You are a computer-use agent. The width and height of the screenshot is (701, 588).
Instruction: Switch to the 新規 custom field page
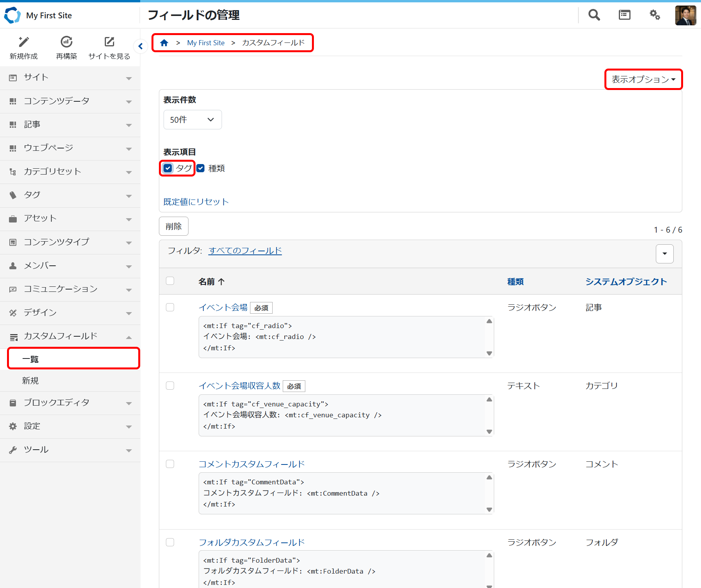point(31,380)
